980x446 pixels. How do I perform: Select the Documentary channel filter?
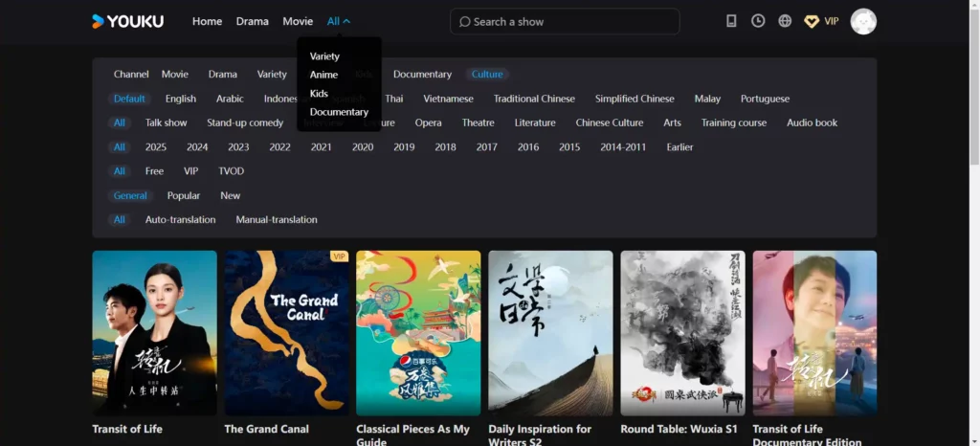pyautogui.click(x=422, y=75)
